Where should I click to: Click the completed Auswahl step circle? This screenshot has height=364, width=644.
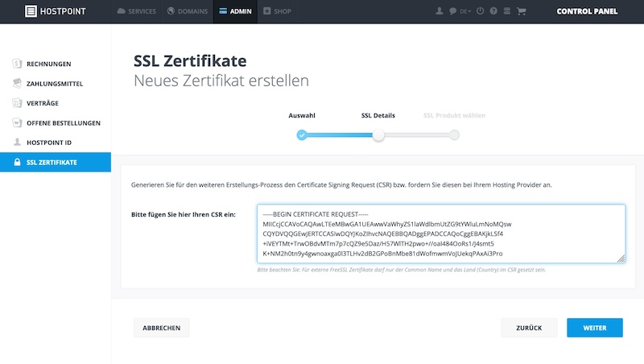point(302,134)
